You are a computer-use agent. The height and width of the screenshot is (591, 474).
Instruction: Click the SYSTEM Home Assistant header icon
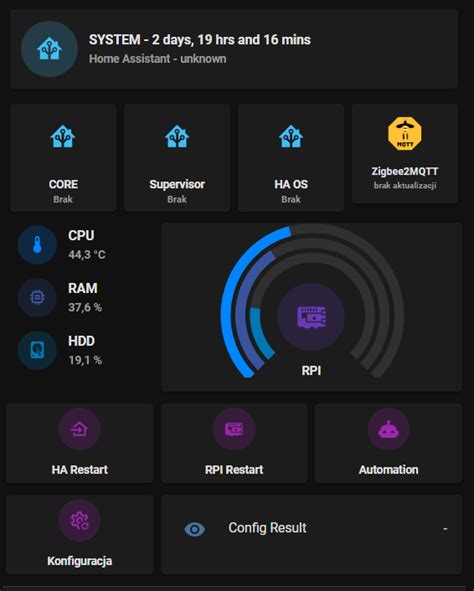(x=49, y=49)
